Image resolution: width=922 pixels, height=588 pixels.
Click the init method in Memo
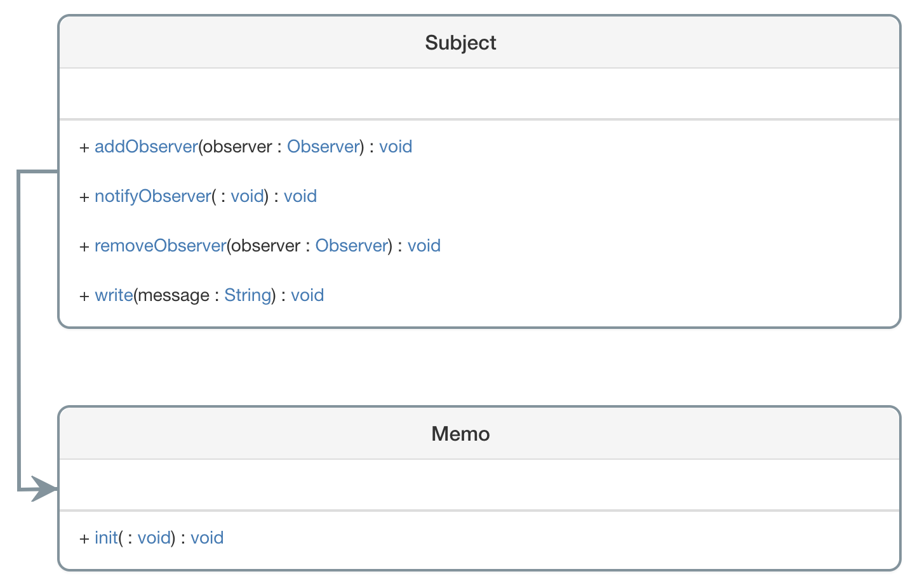click(x=106, y=538)
